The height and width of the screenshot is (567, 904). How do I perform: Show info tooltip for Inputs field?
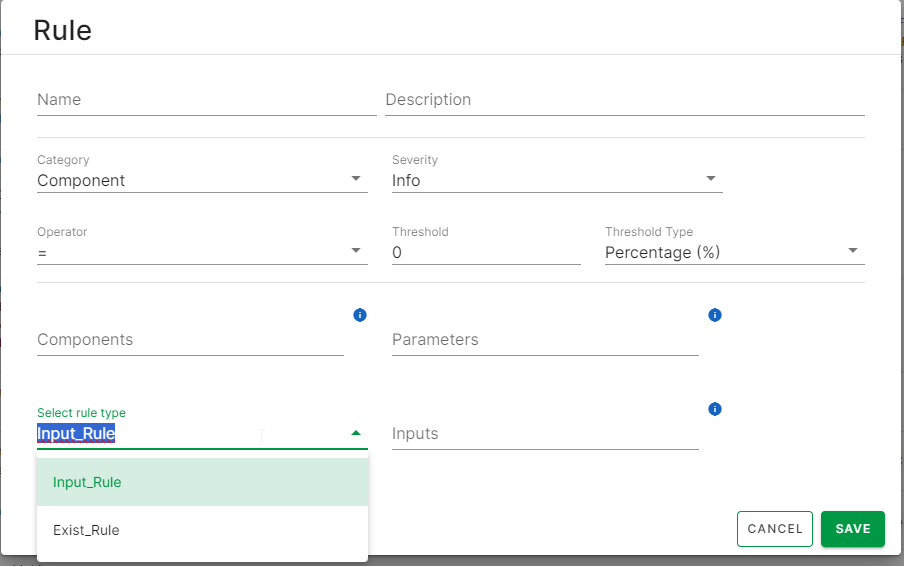click(x=715, y=409)
